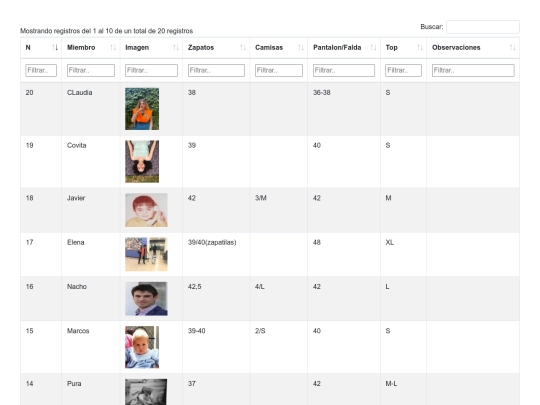This screenshot has width=540, height=405.
Task: Open Marcos's baby photo thumbnail
Action: 142,347
